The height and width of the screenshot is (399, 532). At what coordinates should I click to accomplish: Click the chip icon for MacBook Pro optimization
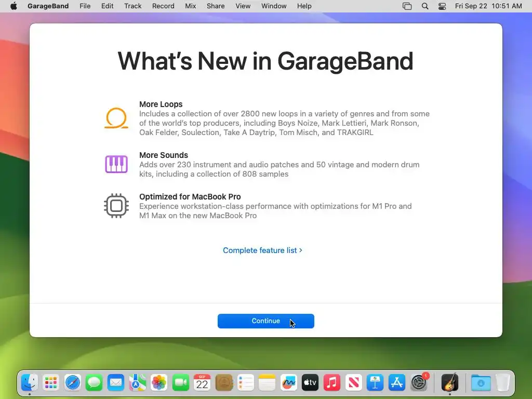point(116,206)
